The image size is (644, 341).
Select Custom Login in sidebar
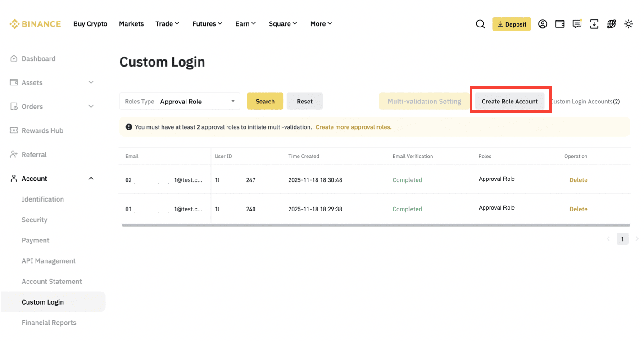(54, 302)
